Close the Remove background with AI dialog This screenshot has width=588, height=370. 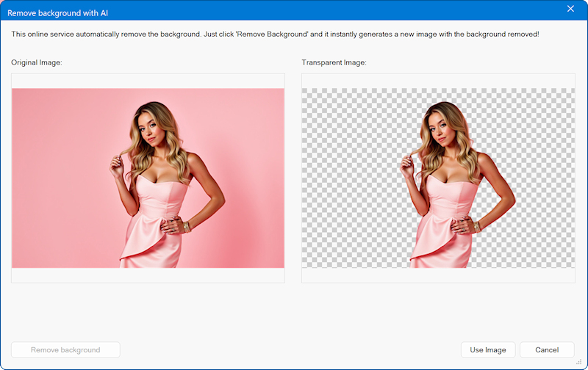point(570,9)
